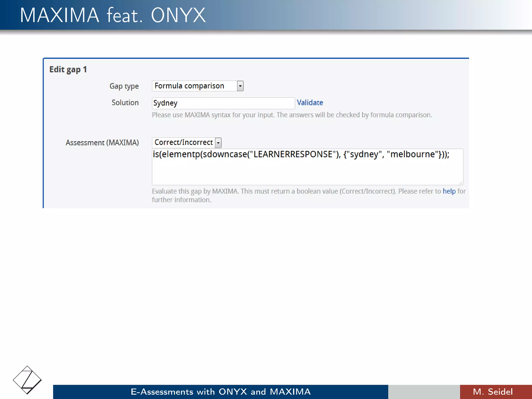Click the textarea resize grip handle
The image size is (532, 399).
(460, 183)
